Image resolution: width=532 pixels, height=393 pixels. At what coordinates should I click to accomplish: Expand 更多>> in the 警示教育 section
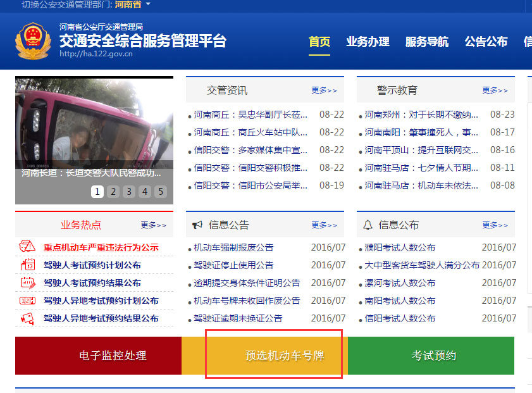[x=495, y=90]
